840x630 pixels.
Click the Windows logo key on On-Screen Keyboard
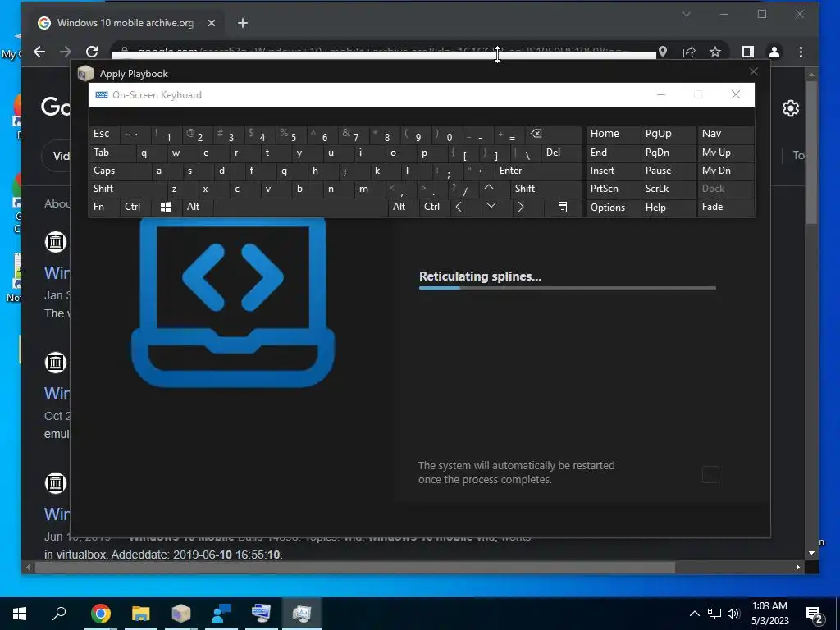click(x=166, y=208)
